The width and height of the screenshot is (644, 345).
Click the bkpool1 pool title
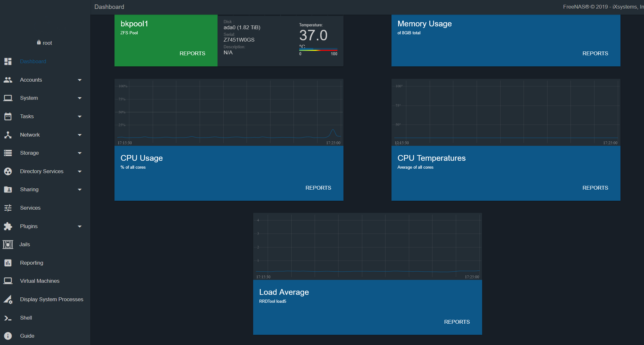pos(134,24)
